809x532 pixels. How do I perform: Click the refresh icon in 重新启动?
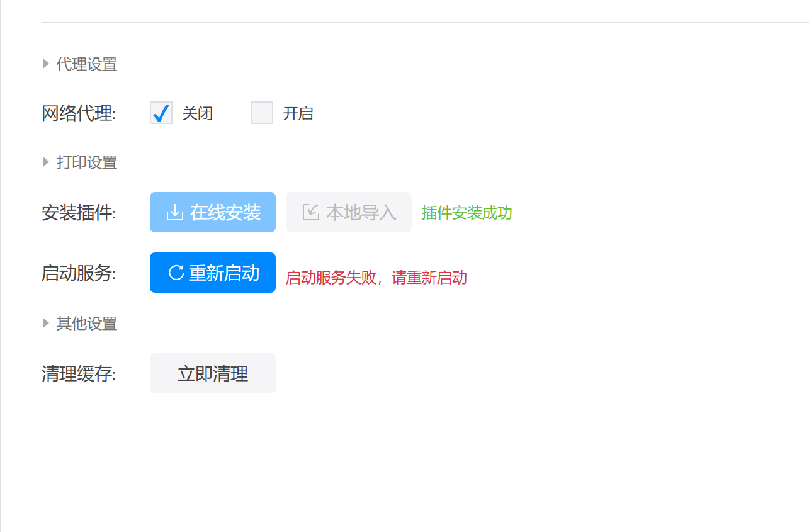click(x=176, y=273)
